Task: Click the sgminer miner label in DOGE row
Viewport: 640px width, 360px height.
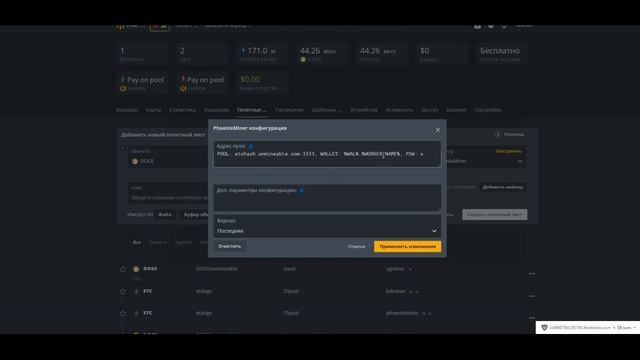Action: (395, 269)
